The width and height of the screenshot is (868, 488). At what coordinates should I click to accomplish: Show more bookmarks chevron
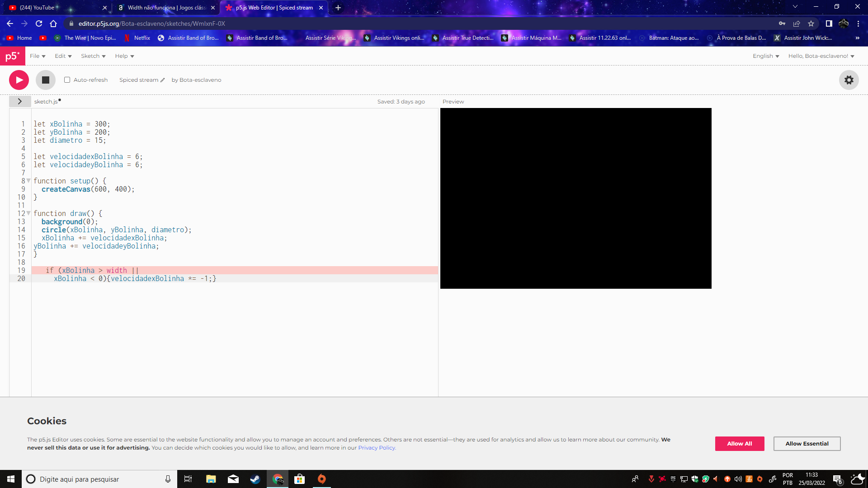coord(857,38)
